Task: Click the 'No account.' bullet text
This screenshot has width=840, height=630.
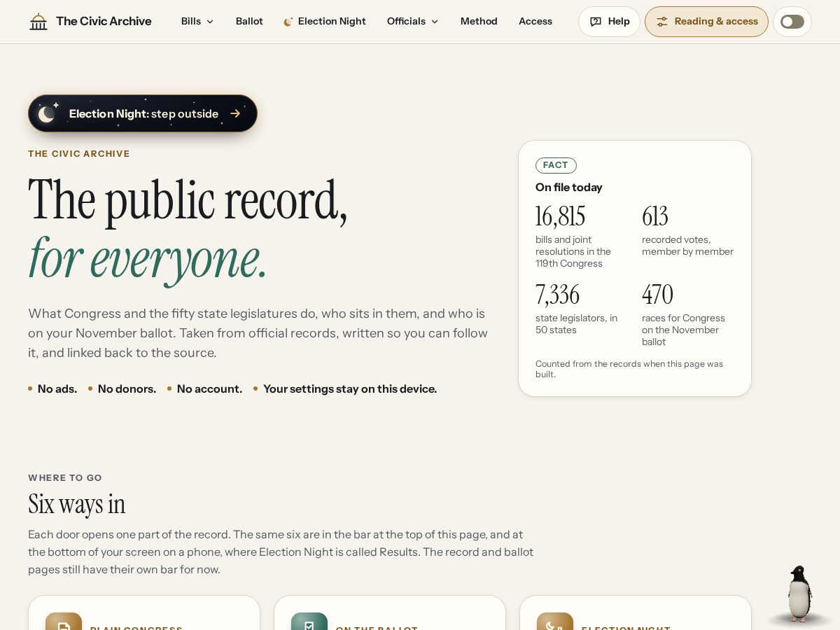Action: pyautogui.click(x=209, y=388)
